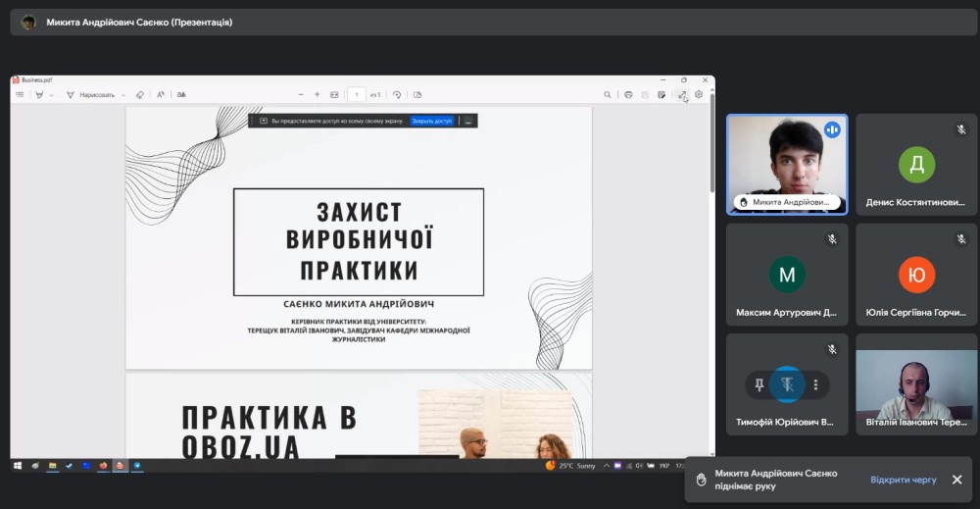
Task: Click the Відкрити чергу link
Action: 903,480
